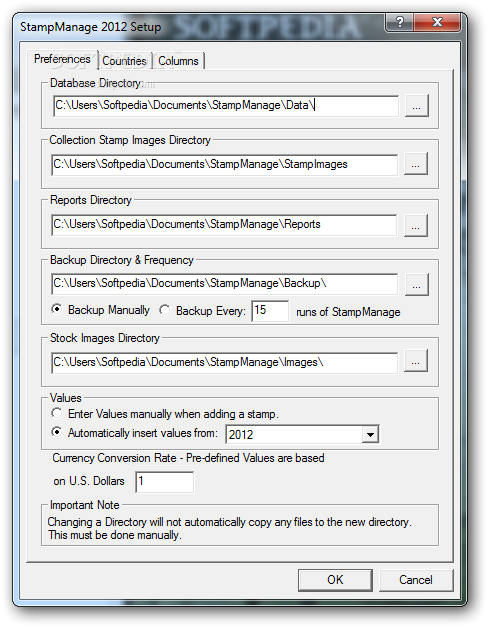
Task: Click the Collection Stamp Images path field
Action: pos(224,164)
